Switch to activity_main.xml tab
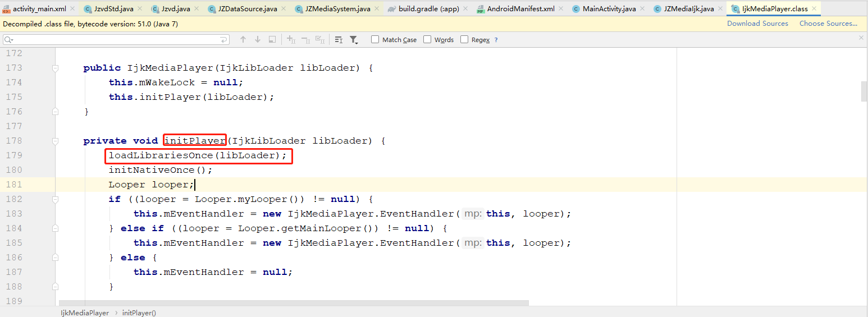This screenshot has width=868, height=317. [39, 9]
